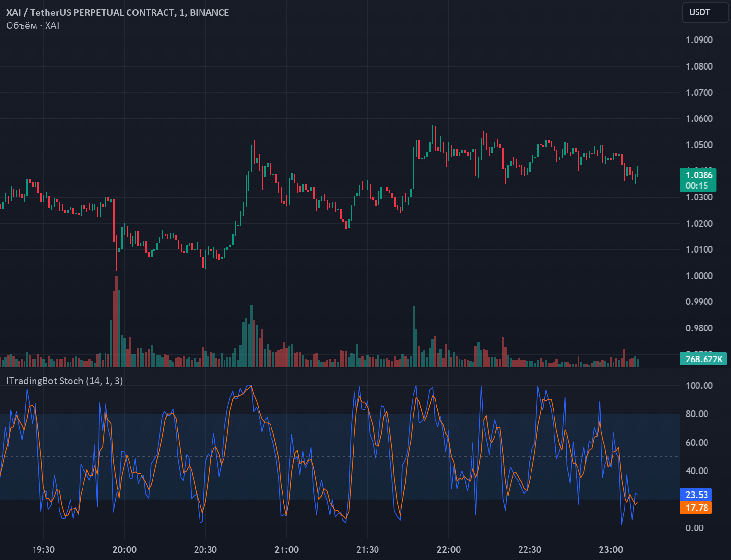Click the 40.00 stochastic scale label

(x=697, y=471)
